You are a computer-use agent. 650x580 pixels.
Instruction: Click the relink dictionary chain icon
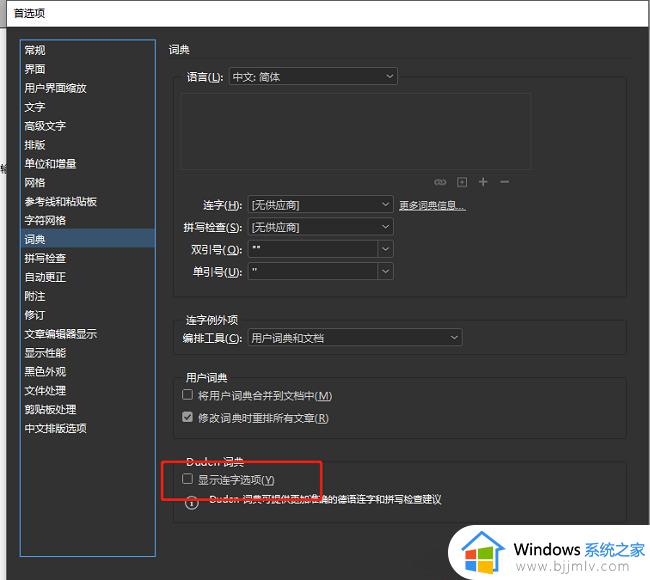(x=440, y=182)
